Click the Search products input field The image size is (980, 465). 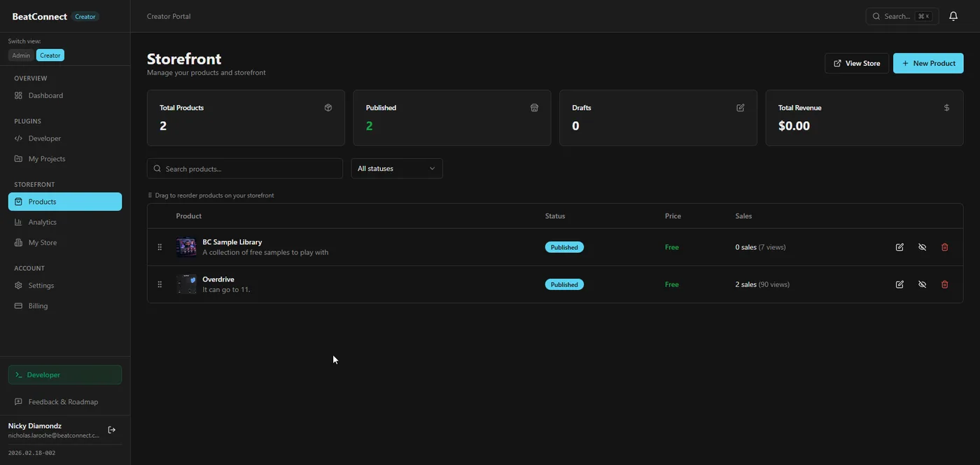(244, 168)
